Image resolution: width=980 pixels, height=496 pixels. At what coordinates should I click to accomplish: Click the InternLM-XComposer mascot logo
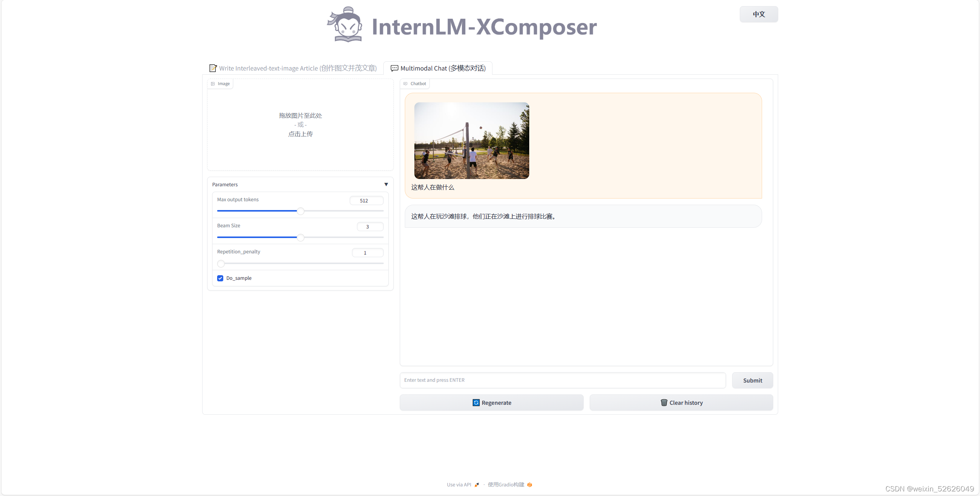click(345, 25)
